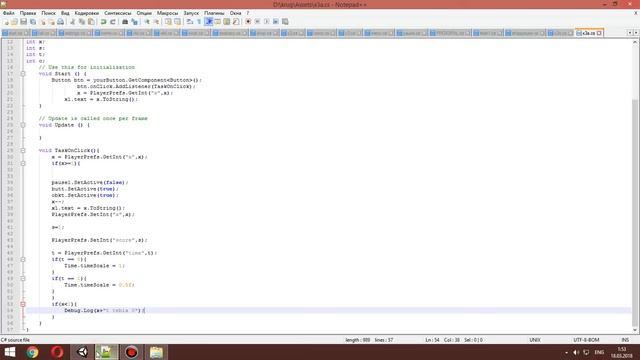Open the Поиск menu
This screenshot has width=640, height=360.
(49, 13)
